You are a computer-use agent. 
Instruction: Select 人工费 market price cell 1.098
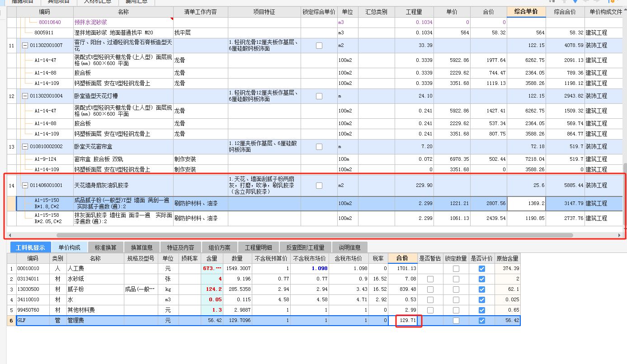click(x=309, y=269)
